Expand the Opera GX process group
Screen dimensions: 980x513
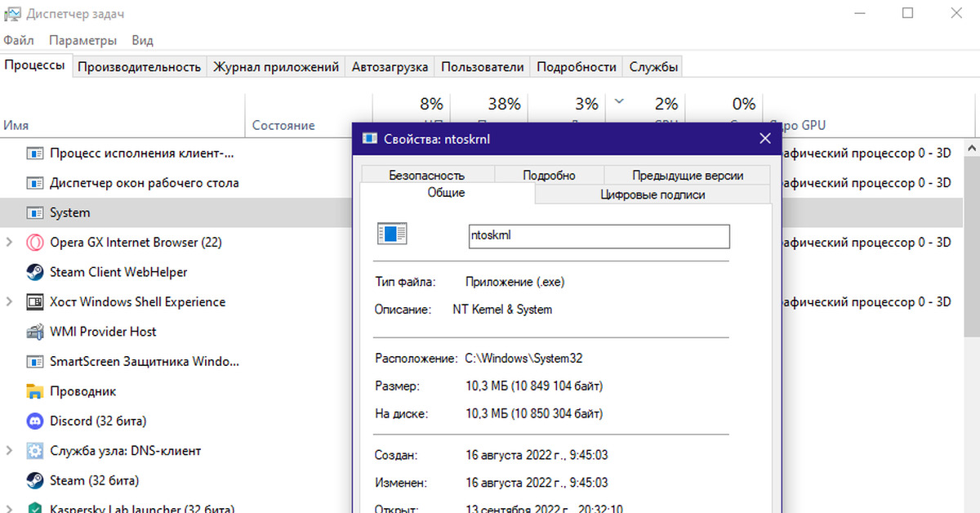pos(8,242)
